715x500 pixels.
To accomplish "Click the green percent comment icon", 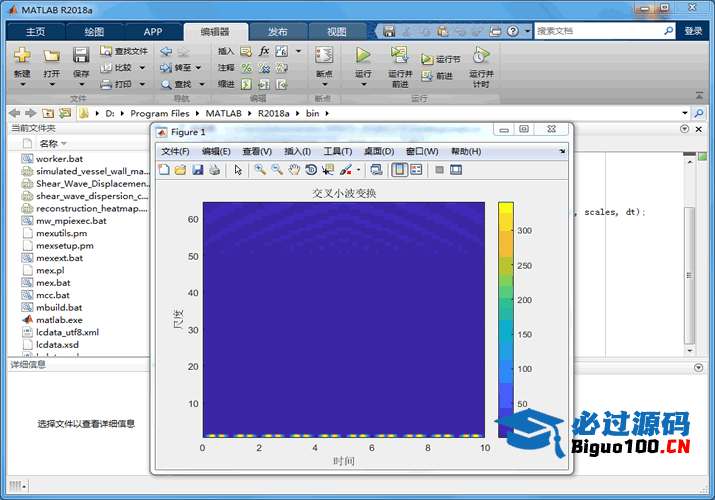I will coord(246,67).
